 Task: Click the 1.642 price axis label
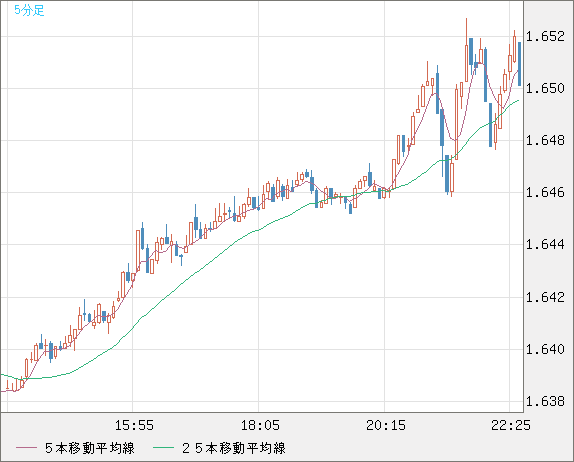tap(545, 297)
